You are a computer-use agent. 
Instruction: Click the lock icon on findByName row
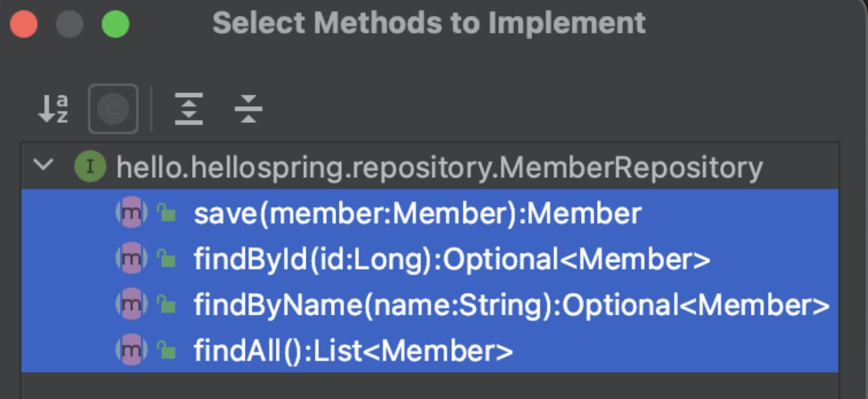(x=166, y=304)
